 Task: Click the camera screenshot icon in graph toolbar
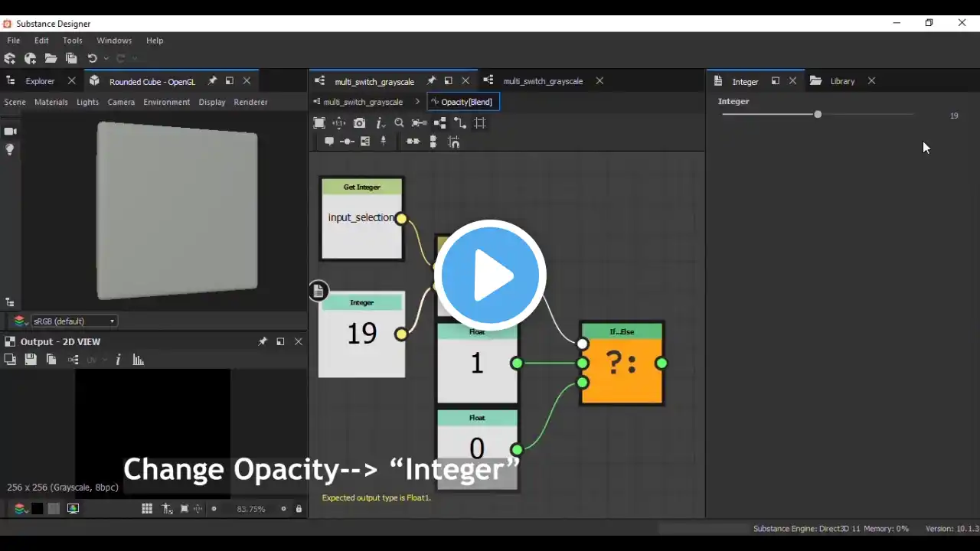click(x=359, y=123)
